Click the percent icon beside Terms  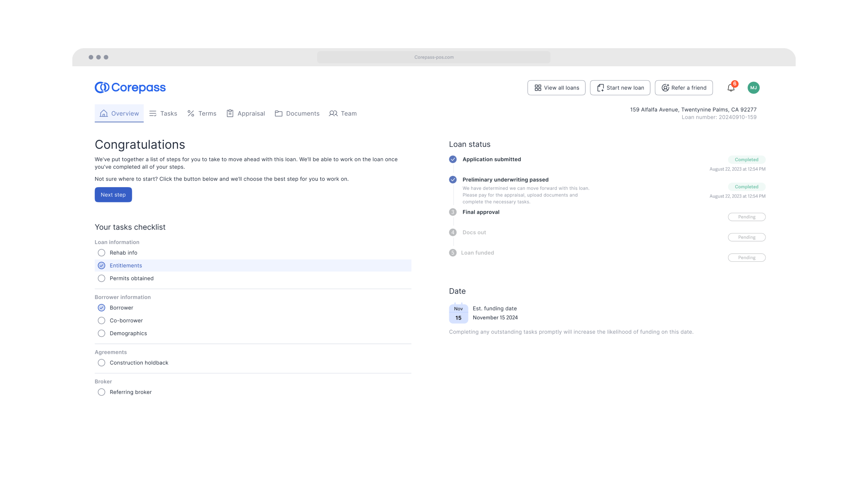[191, 114]
